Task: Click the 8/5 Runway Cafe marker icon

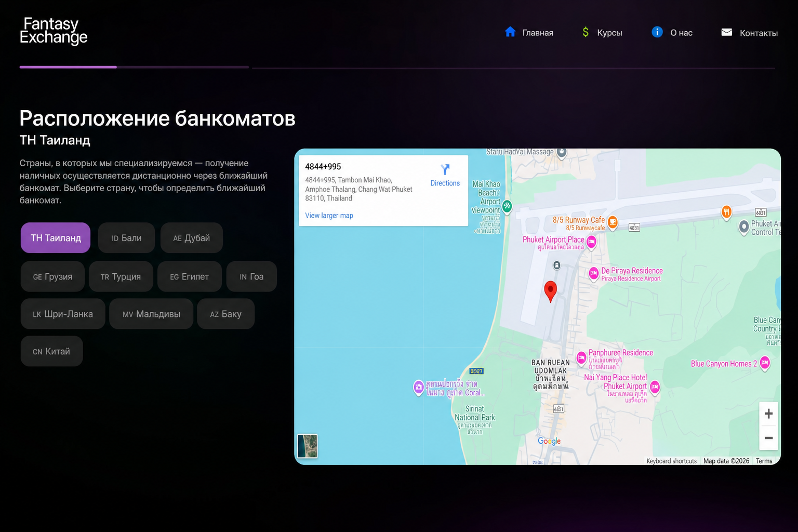Action: click(x=613, y=222)
